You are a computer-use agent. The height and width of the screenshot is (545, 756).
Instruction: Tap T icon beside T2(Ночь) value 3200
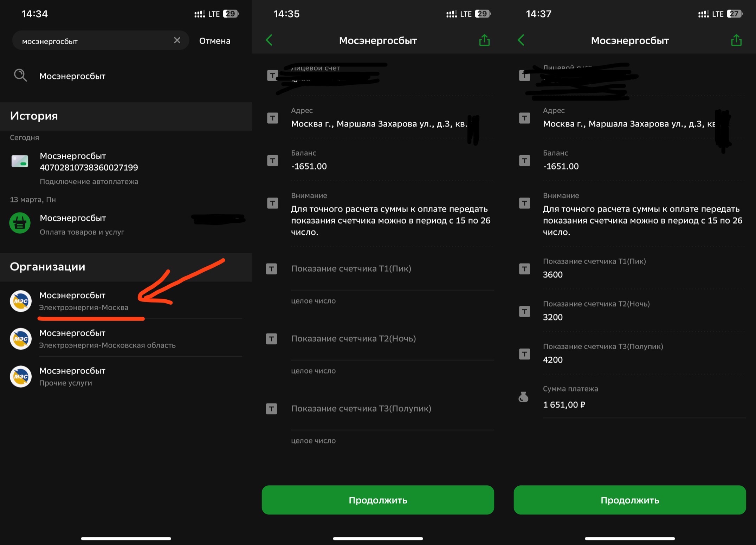click(524, 311)
